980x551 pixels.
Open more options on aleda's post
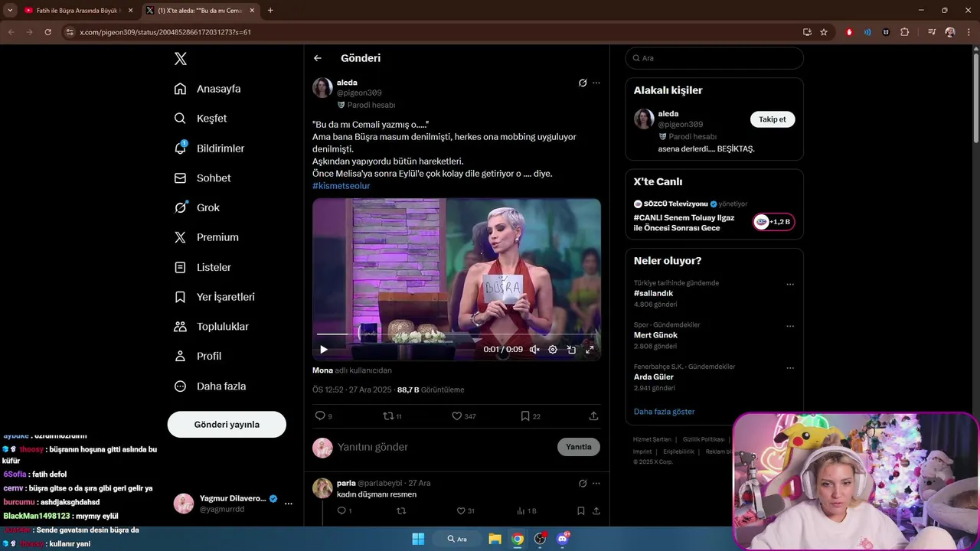[596, 83]
